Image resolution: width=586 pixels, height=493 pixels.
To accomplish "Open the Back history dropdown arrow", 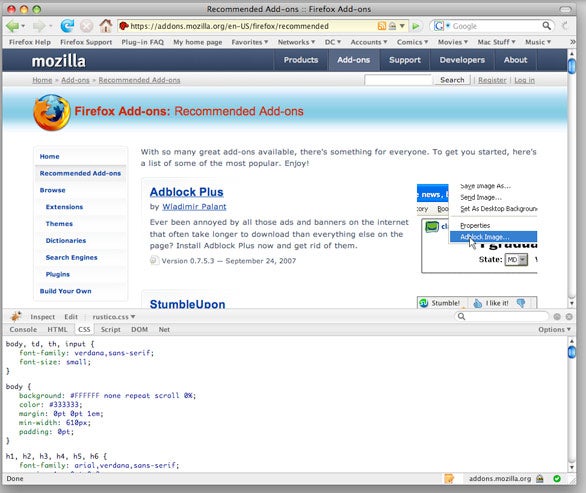I will click(x=23, y=26).
